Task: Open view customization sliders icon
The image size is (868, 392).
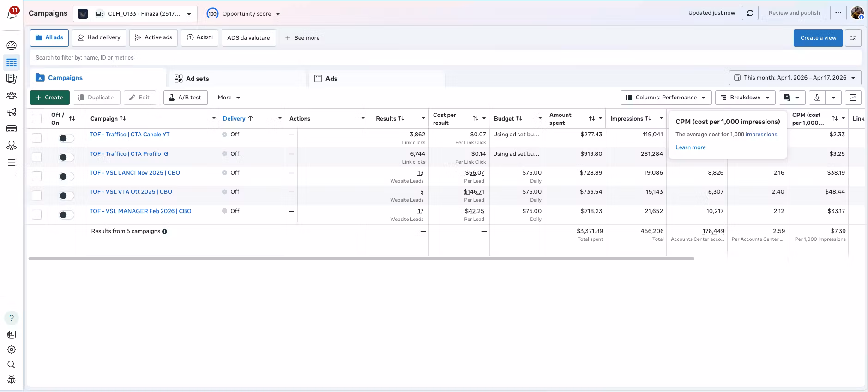Action: 853,38
